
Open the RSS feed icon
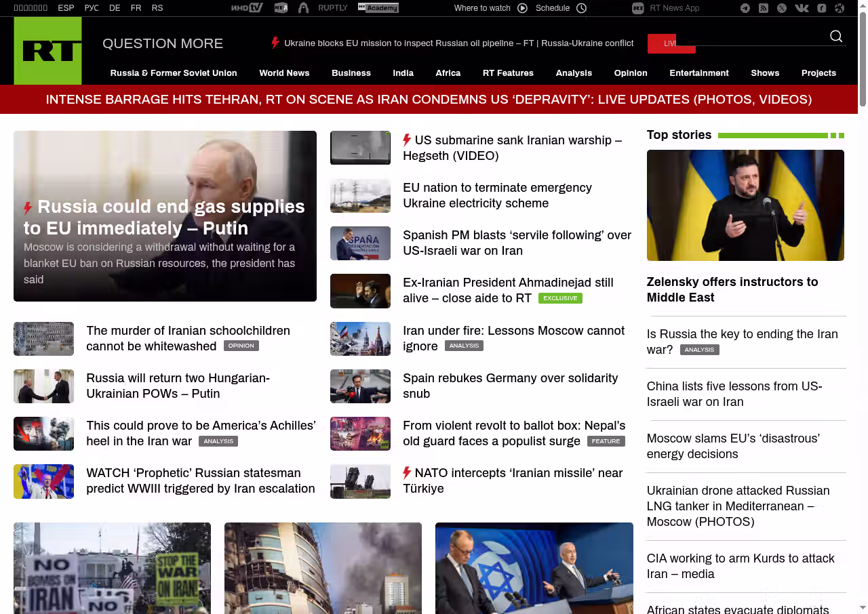coord(764,8)
